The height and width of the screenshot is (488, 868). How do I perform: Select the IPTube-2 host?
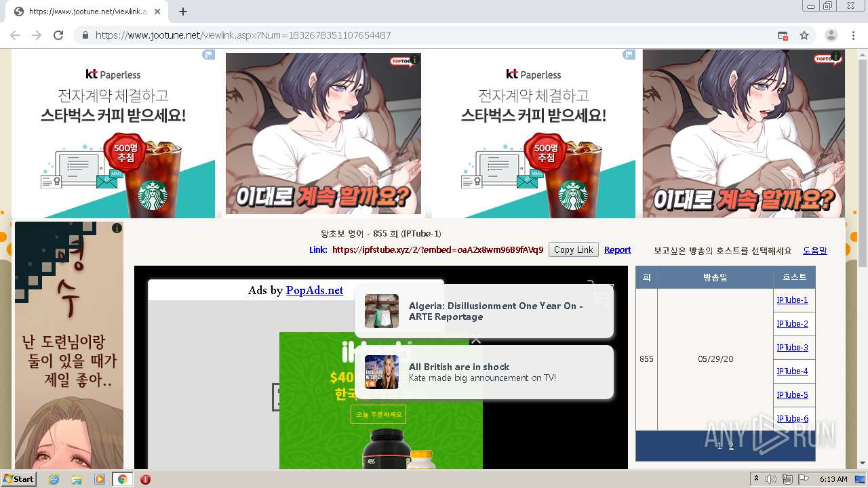[x=792, y=324]
